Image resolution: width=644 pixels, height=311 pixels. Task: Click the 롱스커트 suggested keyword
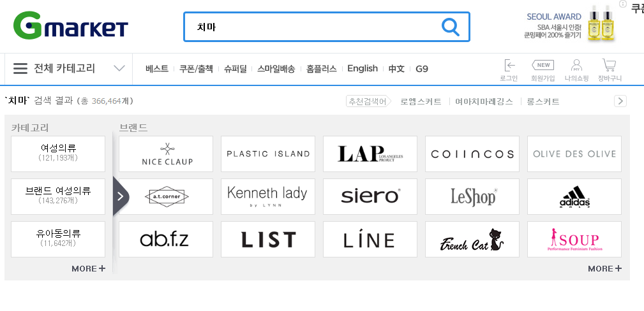[x=543, y=101]
